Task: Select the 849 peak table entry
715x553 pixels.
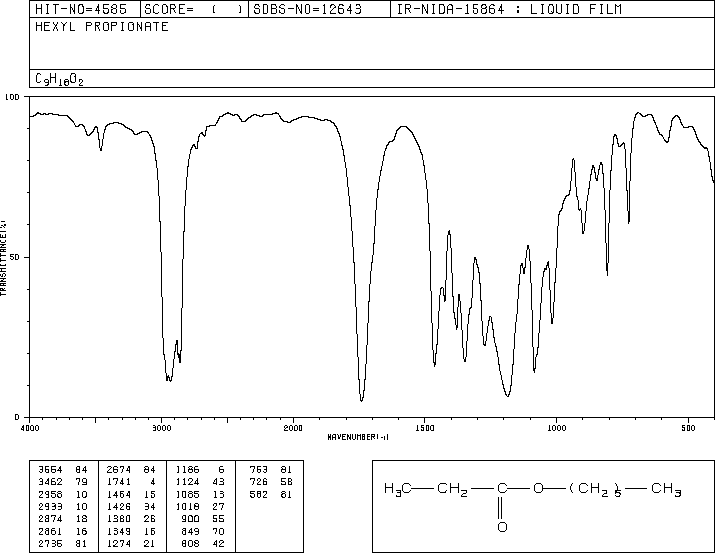Action: (x=203, y=532)
